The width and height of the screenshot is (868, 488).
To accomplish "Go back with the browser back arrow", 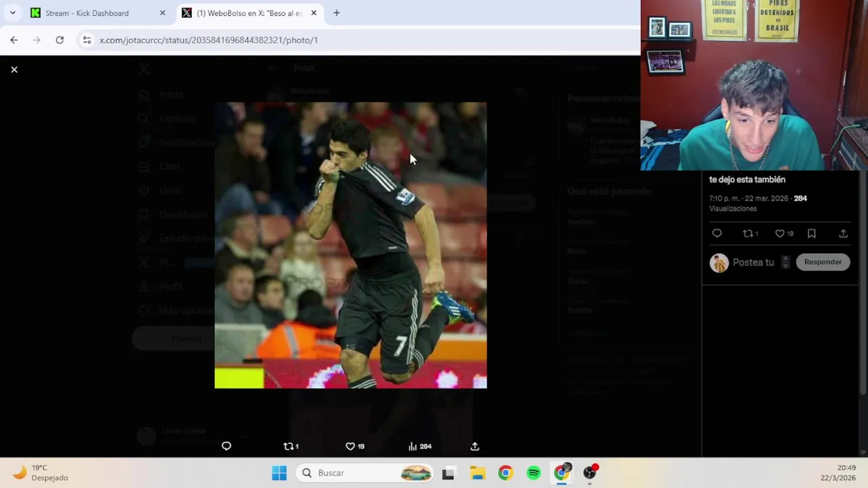I will pos(14,40).
